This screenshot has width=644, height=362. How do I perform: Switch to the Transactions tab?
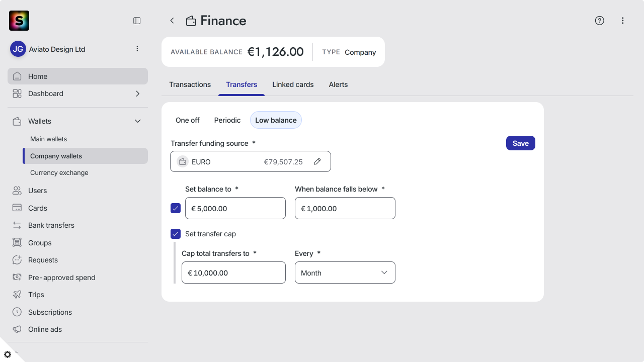(190, 84)
